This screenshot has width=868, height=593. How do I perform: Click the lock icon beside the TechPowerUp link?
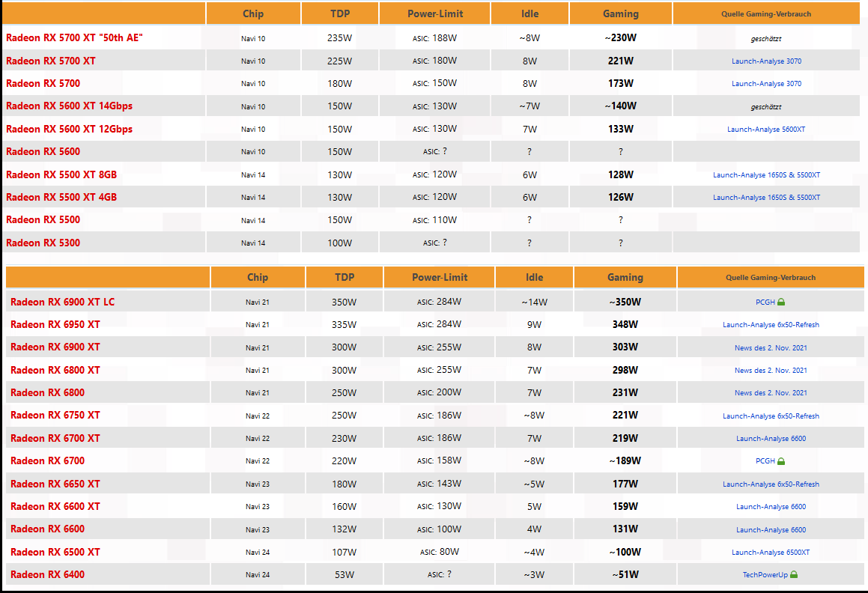[794, 575]
